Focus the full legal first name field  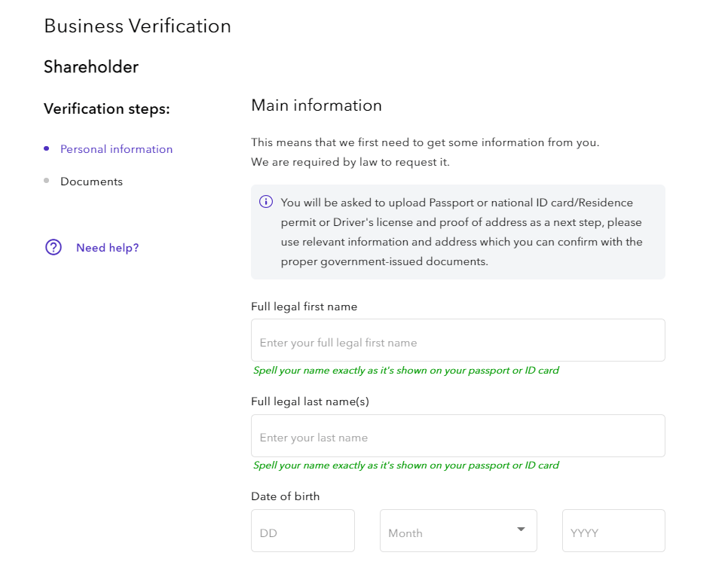click(x=457, y=341)
